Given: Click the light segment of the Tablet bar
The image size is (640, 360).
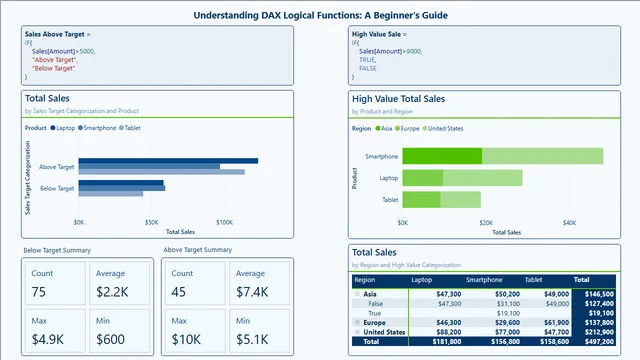Looking at the screenshot, I should pyautogui.click(x=460, y=200).
